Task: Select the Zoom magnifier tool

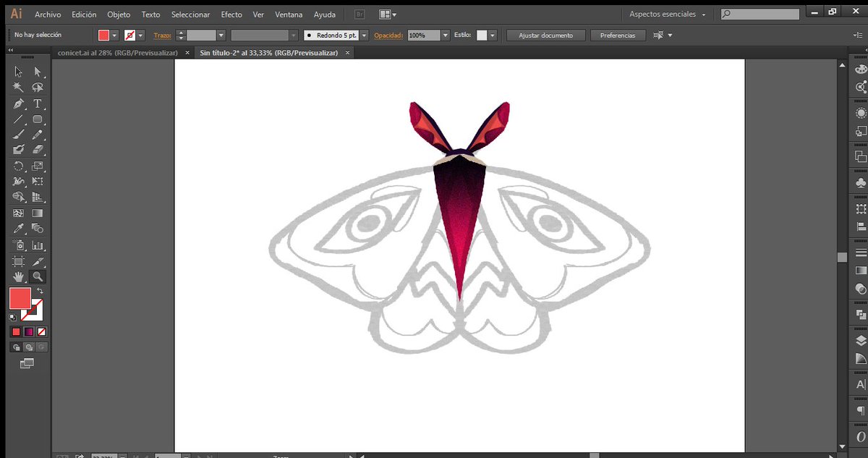Action: (x=38, y=276)
